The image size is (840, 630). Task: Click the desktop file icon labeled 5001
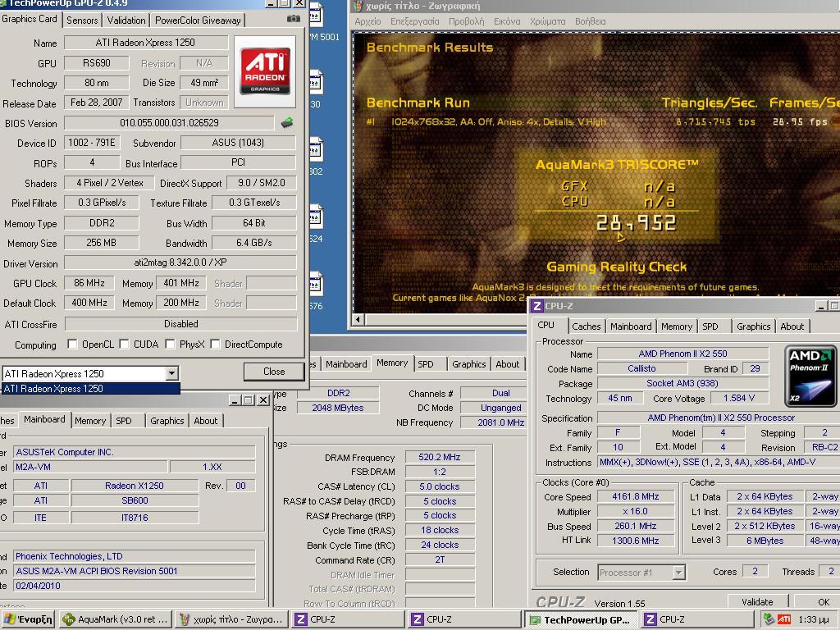(x=316, y=16)
